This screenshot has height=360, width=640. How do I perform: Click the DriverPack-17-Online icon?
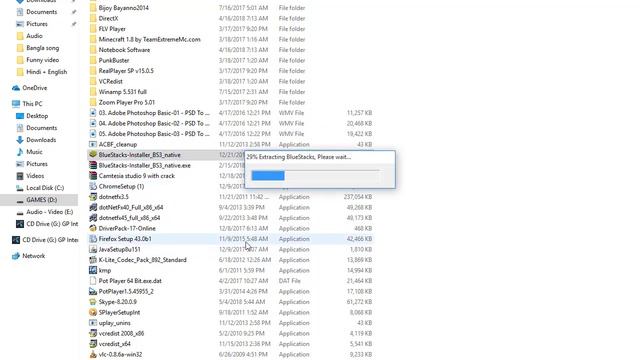coord(93,229)
